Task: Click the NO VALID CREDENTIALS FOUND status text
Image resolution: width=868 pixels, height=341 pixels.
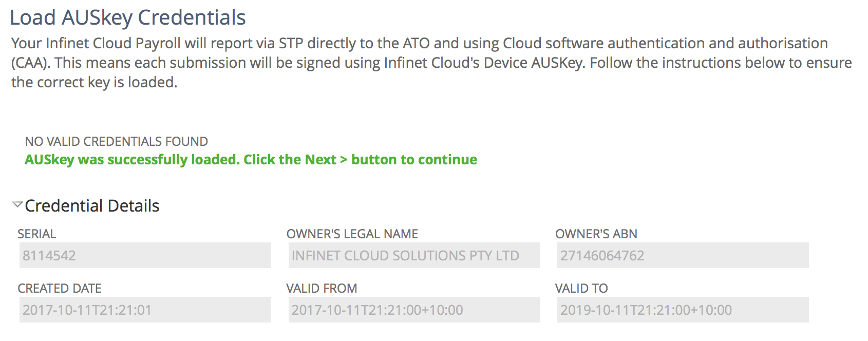Action: click(x=116, y=141)
